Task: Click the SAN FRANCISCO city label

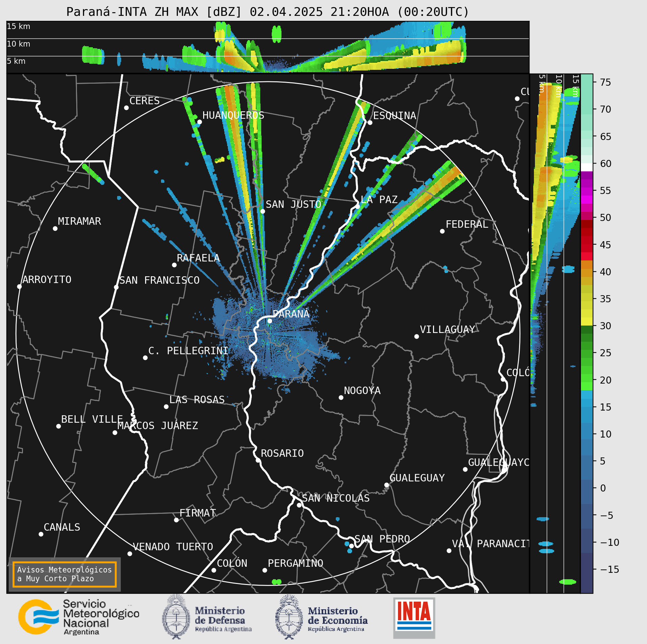Action: [159, 280]
